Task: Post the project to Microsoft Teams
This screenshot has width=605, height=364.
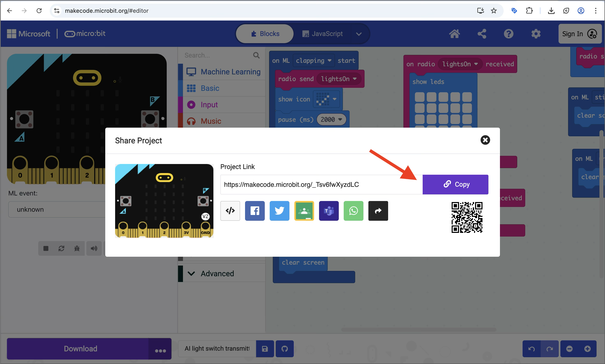Action: 329,211
